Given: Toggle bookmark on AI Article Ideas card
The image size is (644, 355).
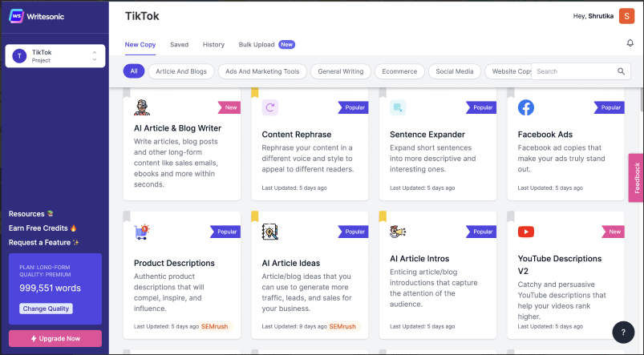Looking at the screenshot, I should [255, 216].
